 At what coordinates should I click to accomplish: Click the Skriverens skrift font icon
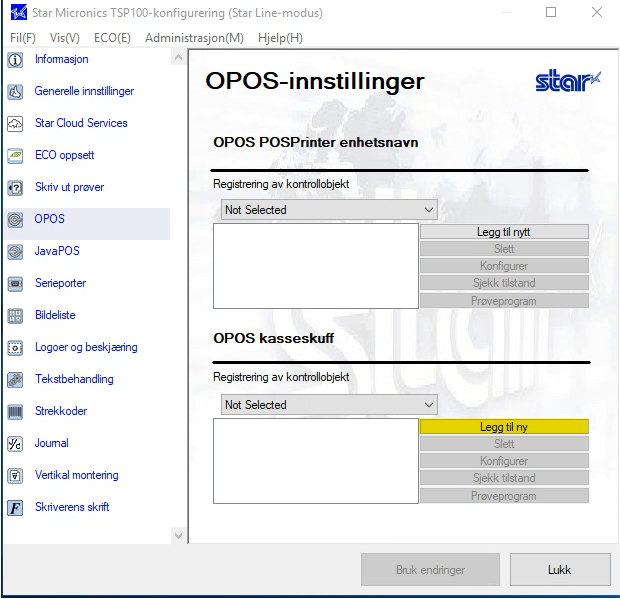15,508
